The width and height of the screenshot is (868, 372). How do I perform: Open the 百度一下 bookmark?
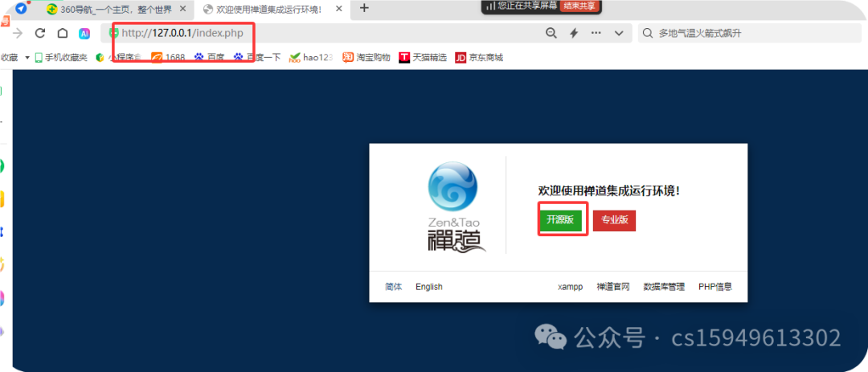point(257,58)
